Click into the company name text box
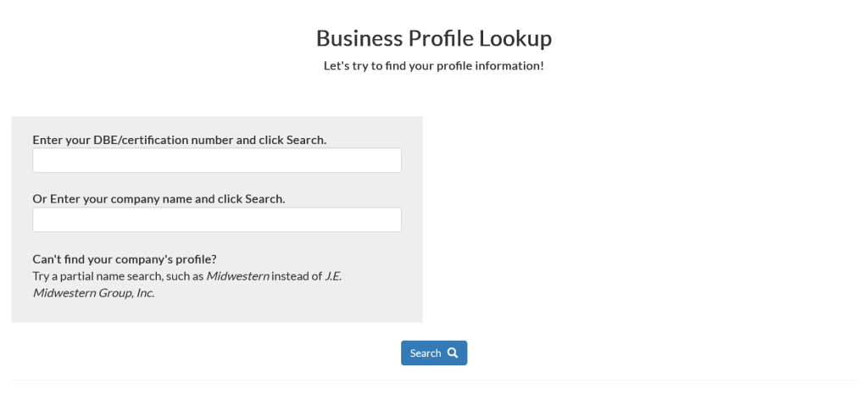 (216, 220)
